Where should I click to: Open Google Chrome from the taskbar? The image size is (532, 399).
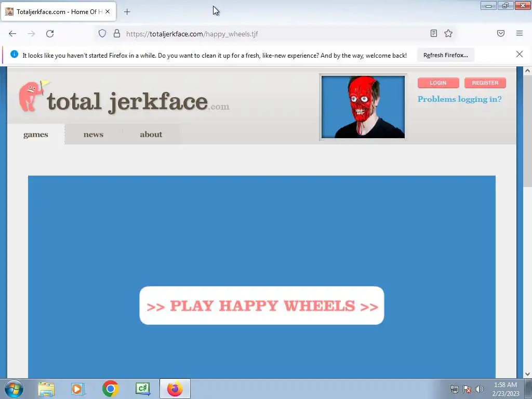pyautogui.click(x=111, y=389)
